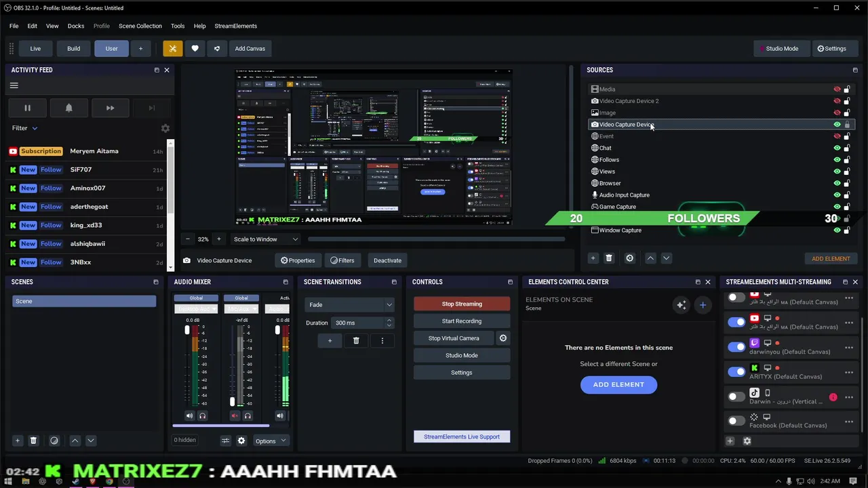Screen dimensions: 868x488
Task: Open Filters for Video Capture Device
Action: (x=342, y=260)
